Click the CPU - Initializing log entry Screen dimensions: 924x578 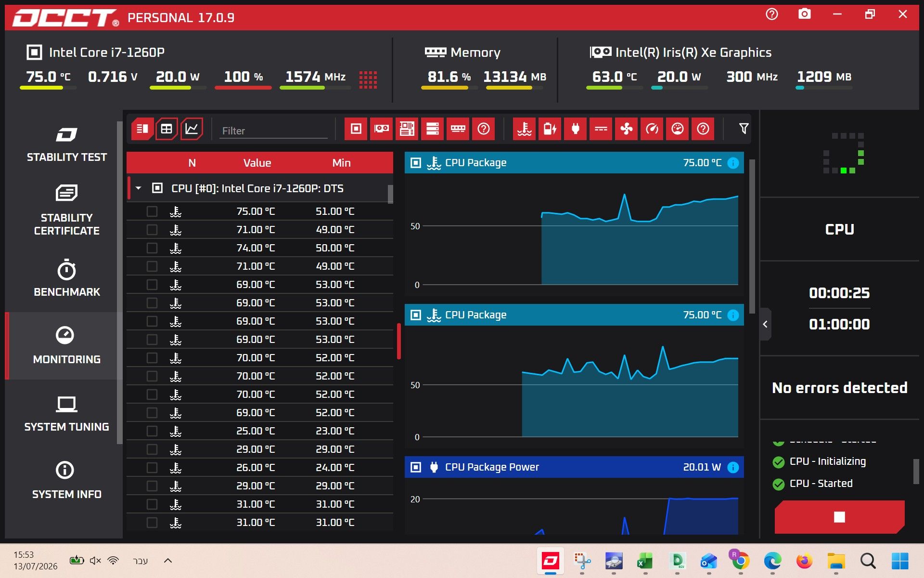827,461
